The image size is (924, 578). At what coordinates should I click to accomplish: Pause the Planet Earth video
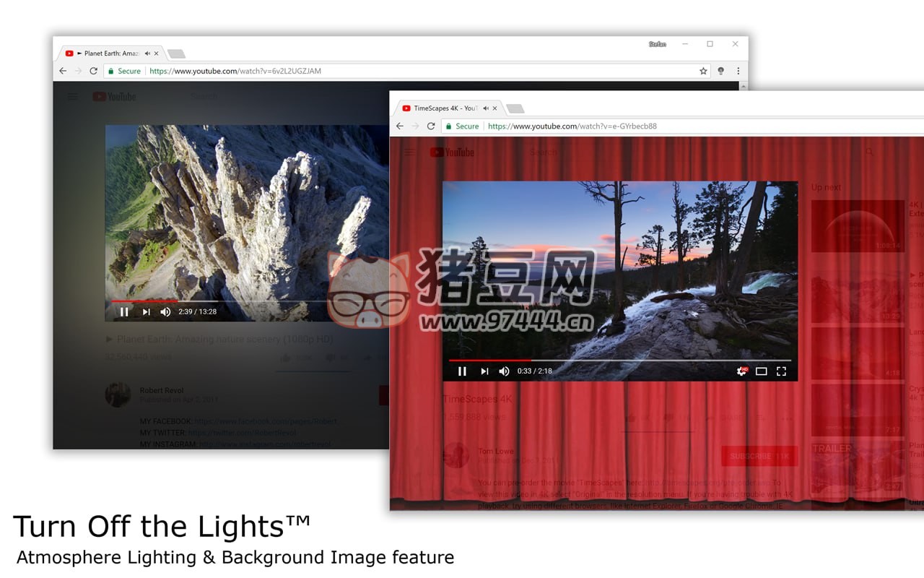[124, 311]
